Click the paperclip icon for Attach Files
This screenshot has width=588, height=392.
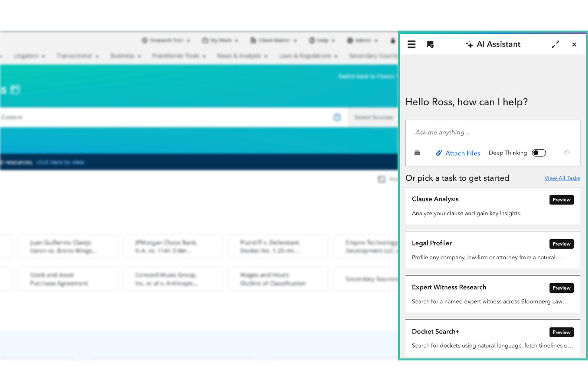click(x=439, y=153)
